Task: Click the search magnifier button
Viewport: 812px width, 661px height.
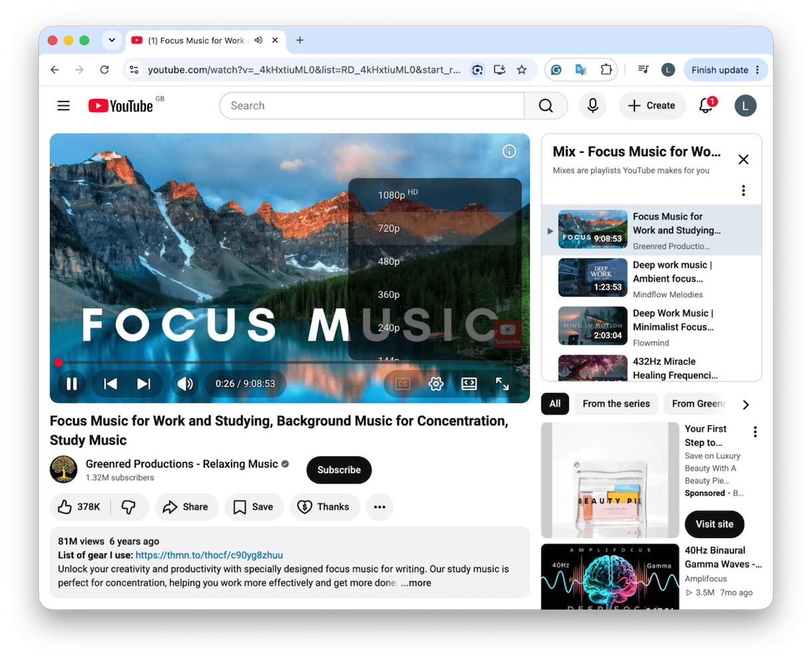Action: (x=546, y=105)
